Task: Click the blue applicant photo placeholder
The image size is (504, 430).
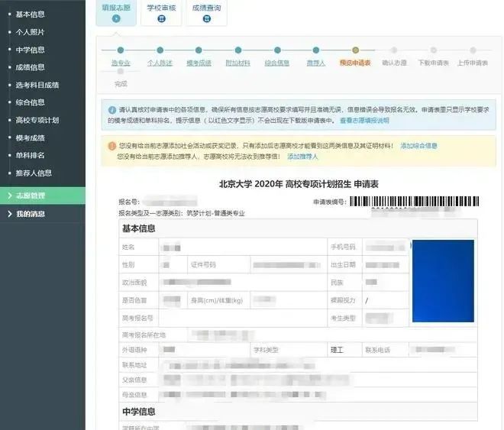Action: coord(443,281)
